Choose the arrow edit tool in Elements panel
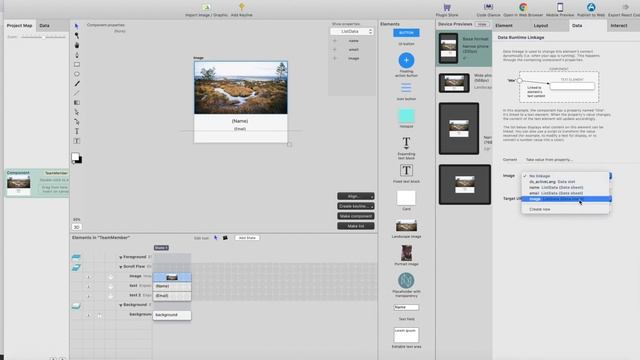The width and height of the screenshot is (640, 360). tap(216, 238)
